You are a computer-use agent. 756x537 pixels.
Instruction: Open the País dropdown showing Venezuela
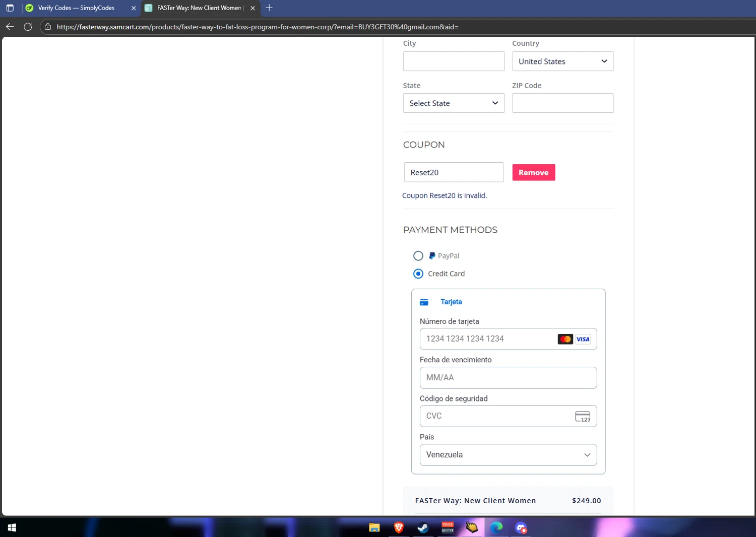508,455
